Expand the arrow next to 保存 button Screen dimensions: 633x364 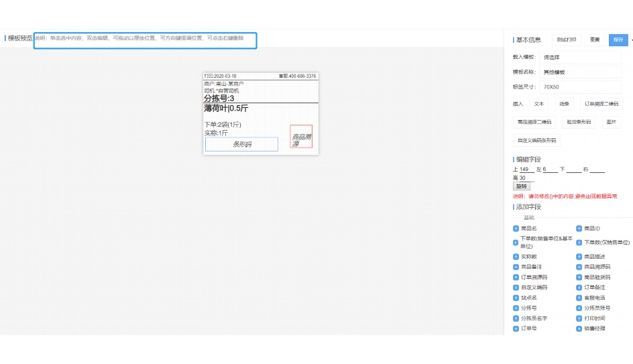[x=631, y=40]
